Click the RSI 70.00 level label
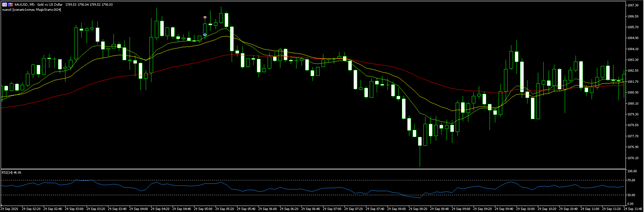The width and height of the screenshot is (644, 212). click(x=631, y=180)
